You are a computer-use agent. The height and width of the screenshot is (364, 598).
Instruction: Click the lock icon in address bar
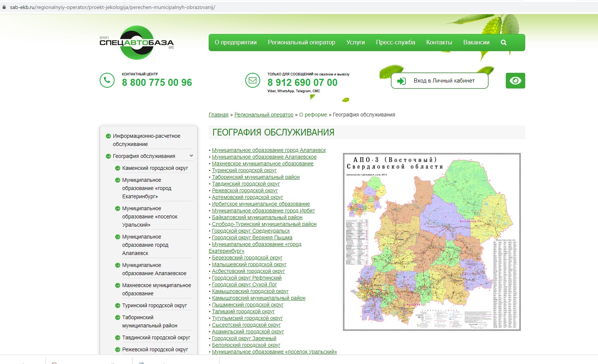click(x=4, y=7)
